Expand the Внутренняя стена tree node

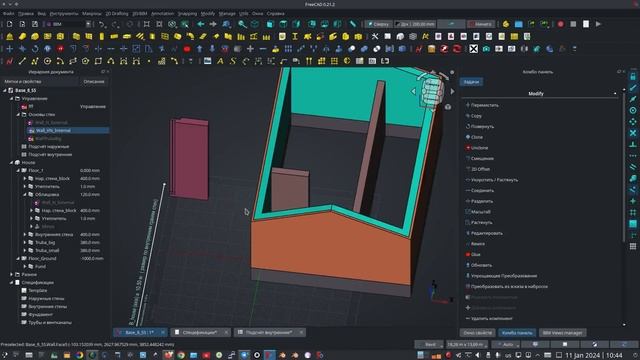coord(25,234)
